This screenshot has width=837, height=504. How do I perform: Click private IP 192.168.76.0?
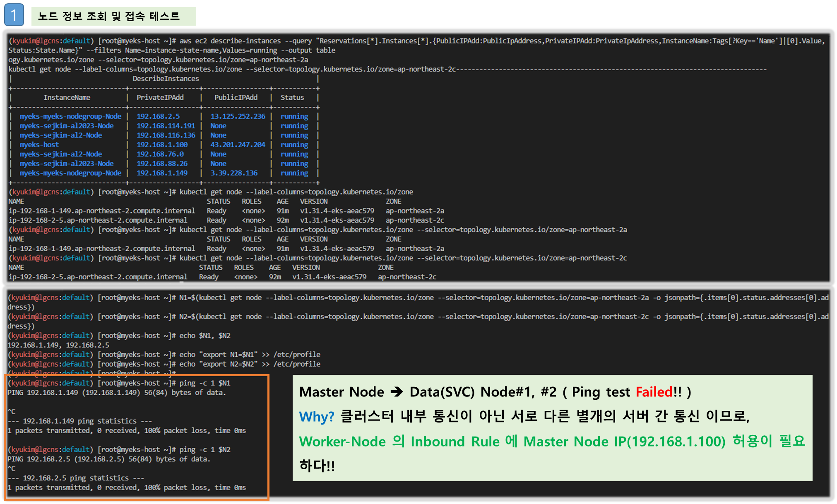click(160, 154)
